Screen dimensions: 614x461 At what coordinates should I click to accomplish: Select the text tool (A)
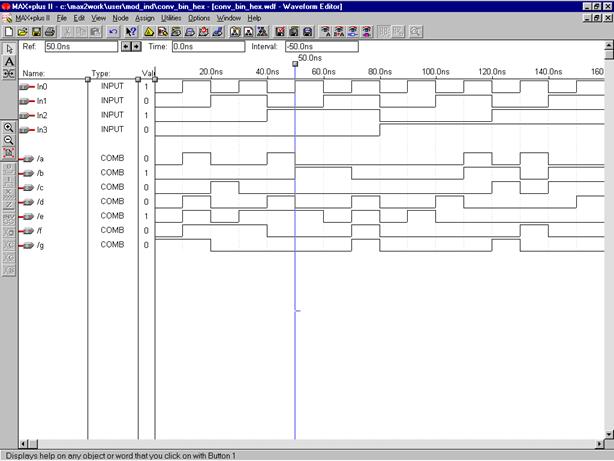[9, 61]
